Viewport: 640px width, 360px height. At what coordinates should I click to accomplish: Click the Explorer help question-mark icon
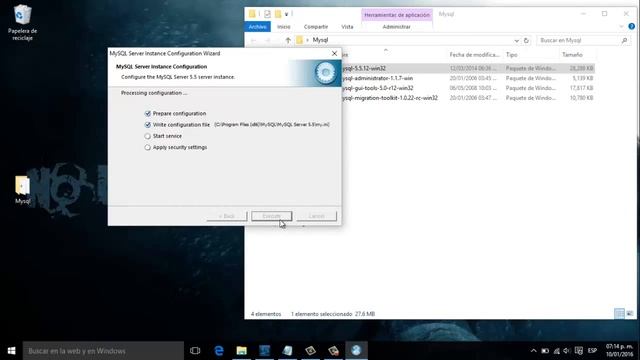click(x=631, y=27)
